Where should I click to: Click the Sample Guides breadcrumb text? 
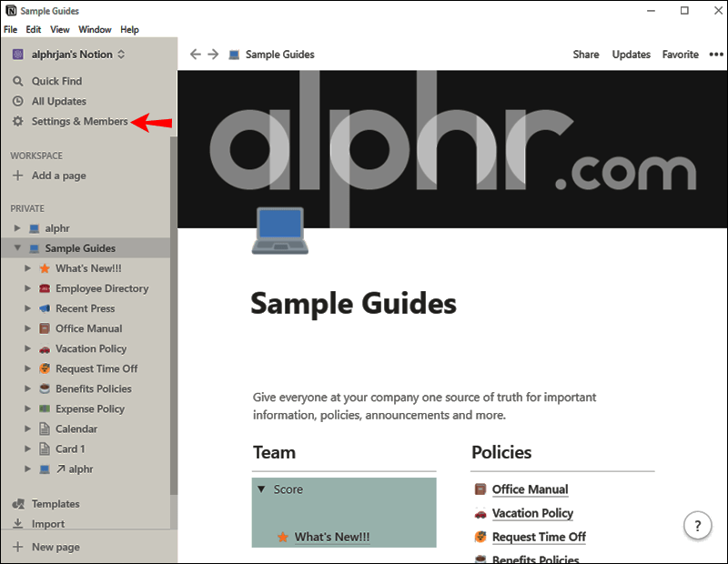280,55
